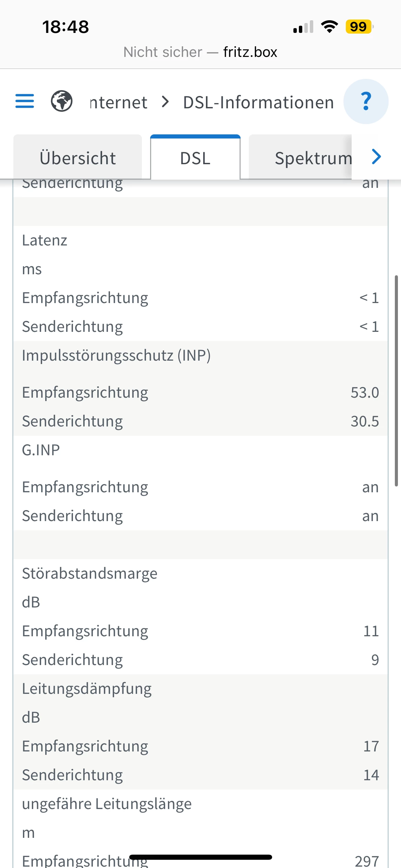
Task: Tap the home indicator bar
Action: click(x=200, y=857)
